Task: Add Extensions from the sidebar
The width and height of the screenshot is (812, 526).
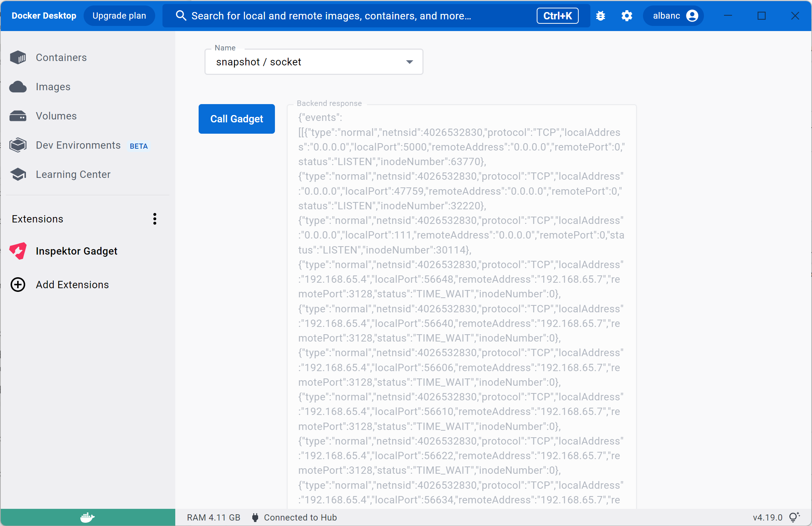Action: 72,285
